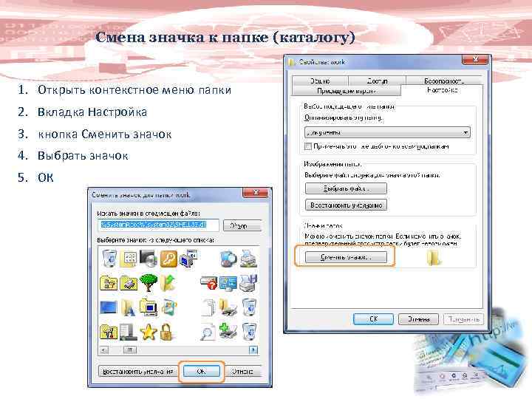Select the computer with program windows icon
The height and width of the screenshot is (399, 532).
tap(188, 259)
